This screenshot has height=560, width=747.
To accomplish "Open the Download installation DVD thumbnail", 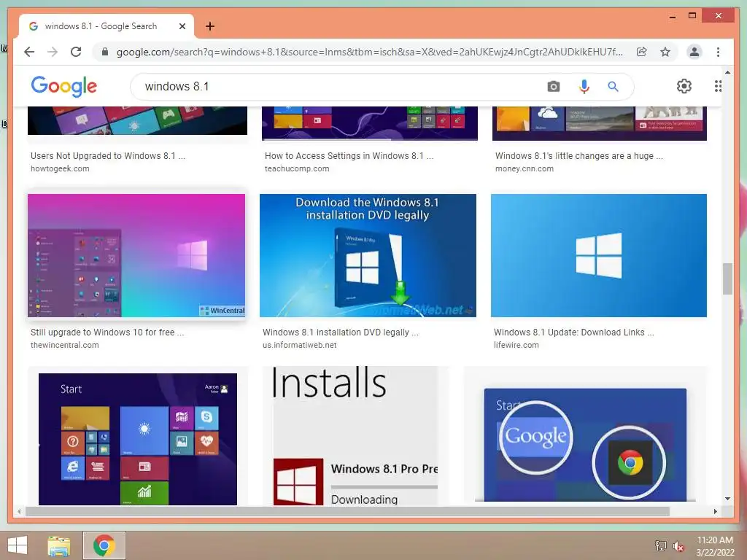I will pyautogui.click(x=368, y=255).
